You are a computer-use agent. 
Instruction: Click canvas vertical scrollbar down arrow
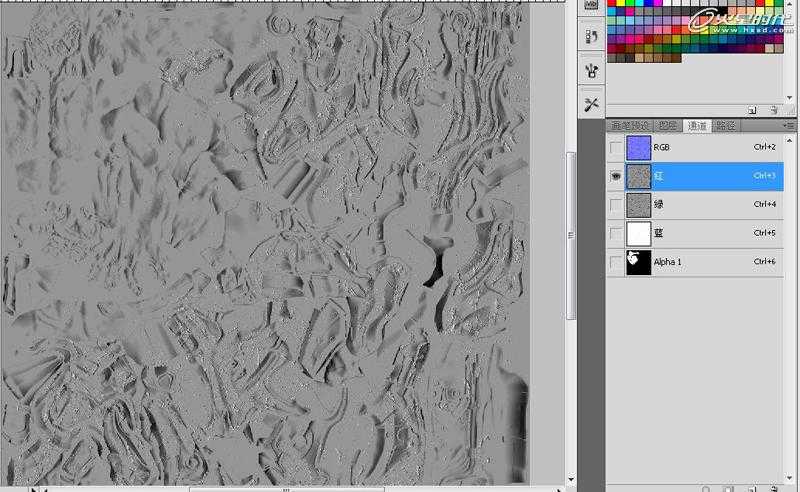[571, 479]
